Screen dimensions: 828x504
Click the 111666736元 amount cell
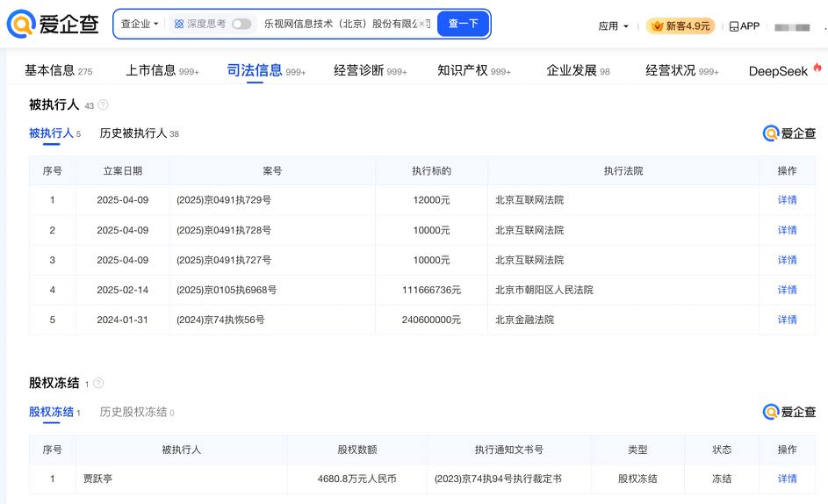click(x=431, y=290)
